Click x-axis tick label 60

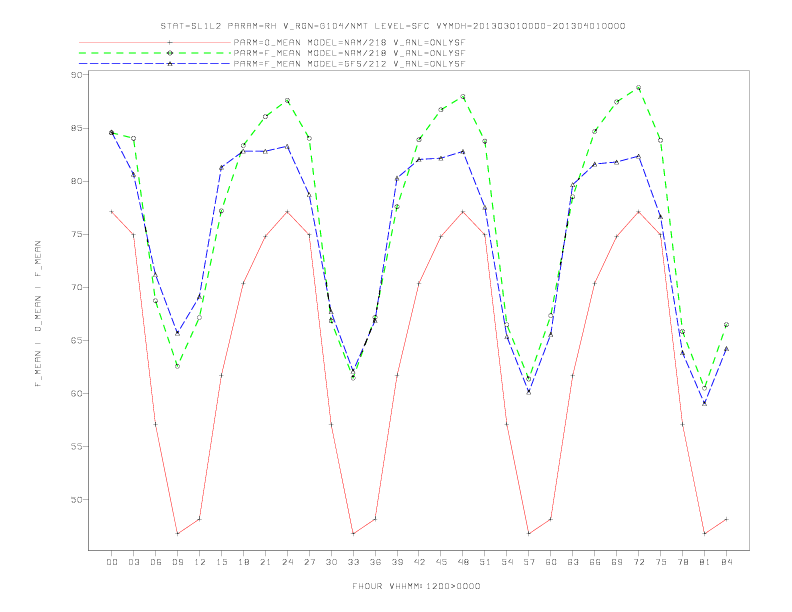[x=551, y=562]
